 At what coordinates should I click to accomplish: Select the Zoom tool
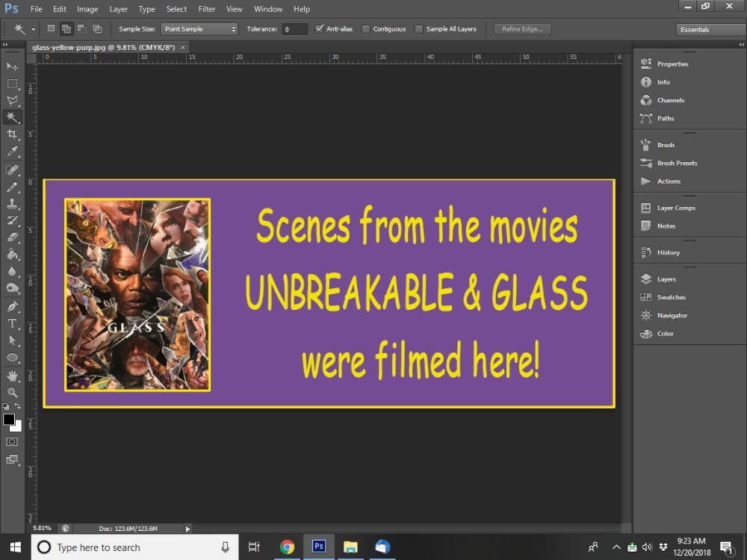[x=13, y=393]
